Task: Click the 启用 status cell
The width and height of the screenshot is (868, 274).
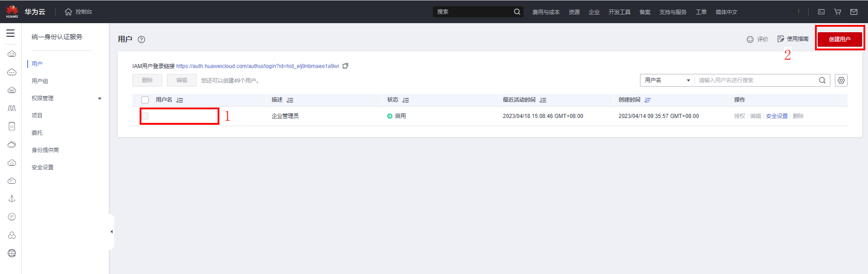Action: [397, 116]
